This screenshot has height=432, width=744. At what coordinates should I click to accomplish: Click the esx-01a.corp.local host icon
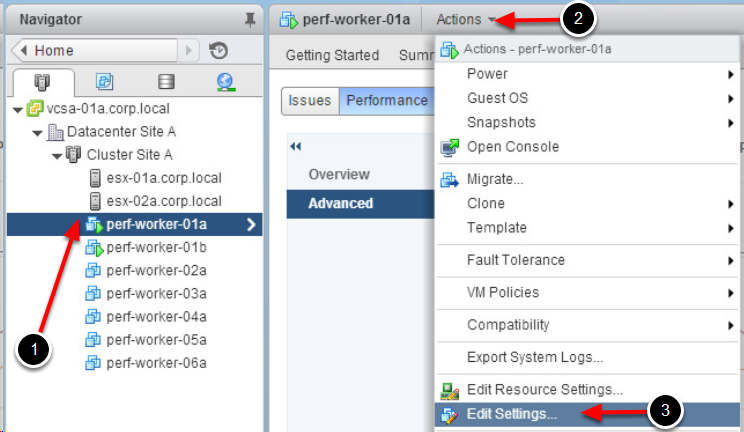pyautogui.click(x=95, y=178)
